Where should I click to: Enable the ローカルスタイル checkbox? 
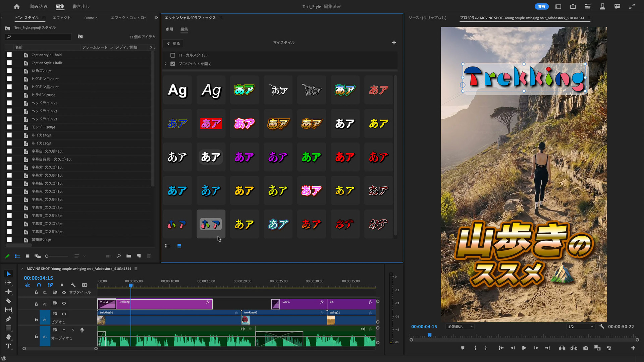[173, 55]
